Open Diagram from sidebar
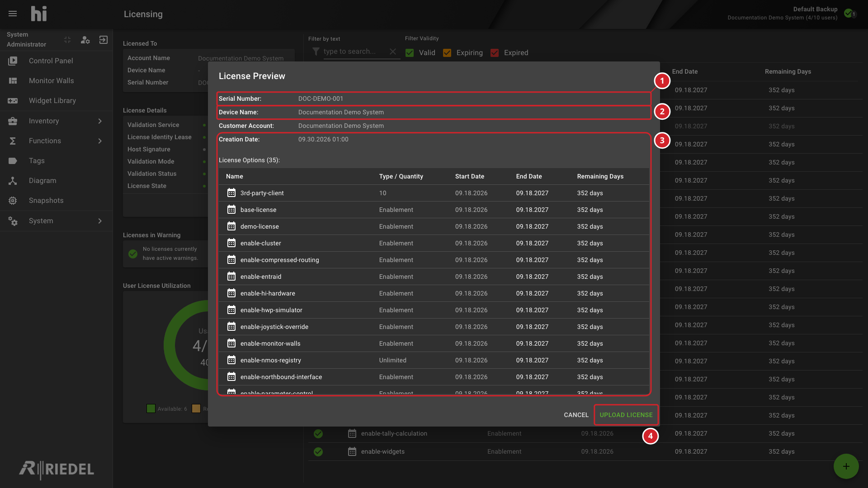This screenshot has height=488, width=868. click(x=56, y=180)
